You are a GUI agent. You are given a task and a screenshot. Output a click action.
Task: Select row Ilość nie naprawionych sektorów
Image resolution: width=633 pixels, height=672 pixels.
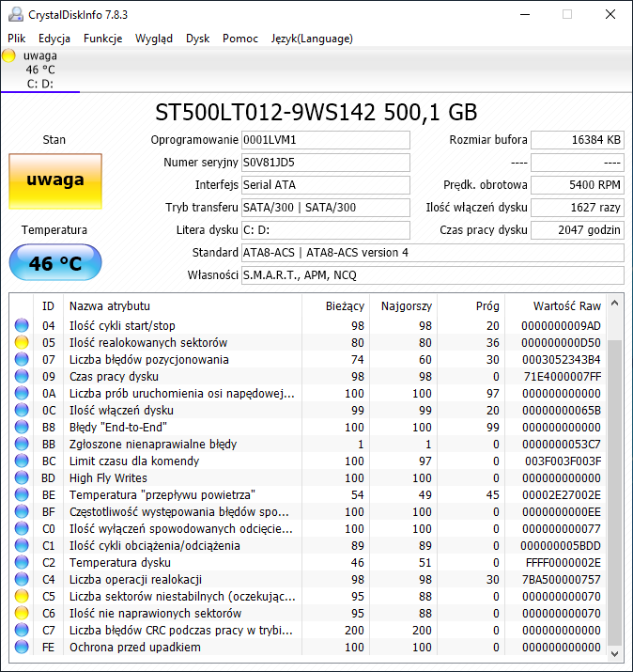pyautogui.click(x=307, y=614)
